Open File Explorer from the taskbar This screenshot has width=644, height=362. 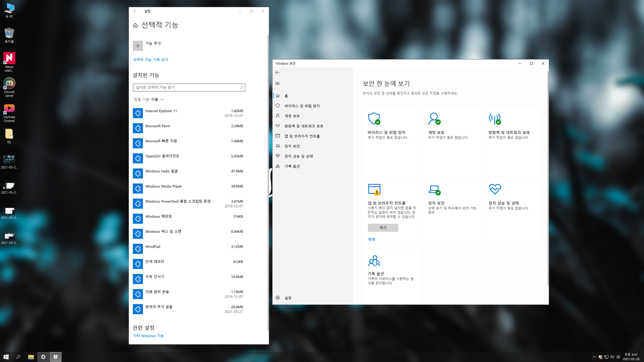point(31,357)
